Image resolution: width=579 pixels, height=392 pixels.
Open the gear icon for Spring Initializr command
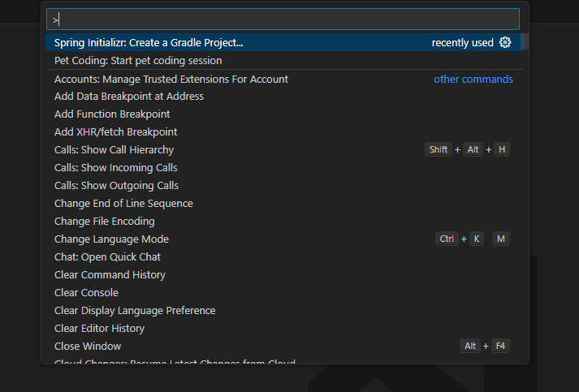[505, 42]
